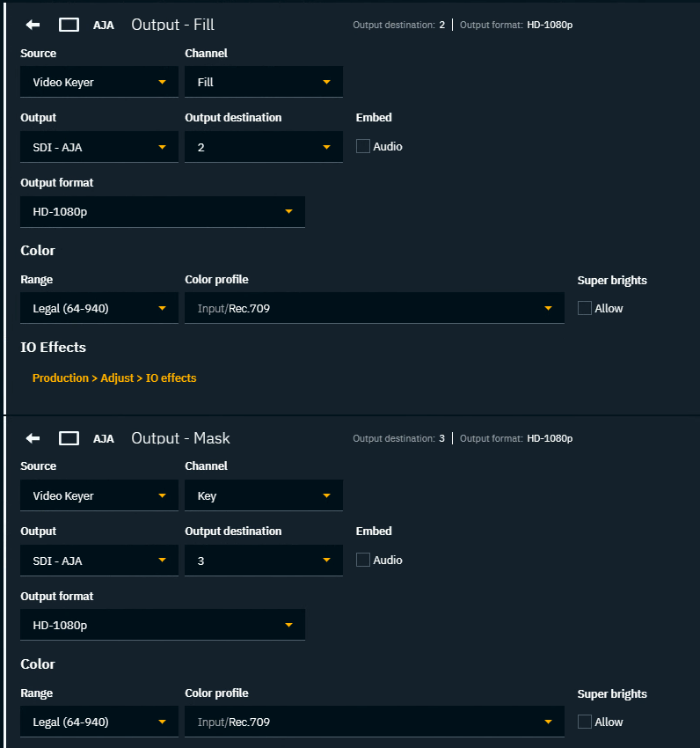Change Output destination from 2 via its dropdown

263,146
